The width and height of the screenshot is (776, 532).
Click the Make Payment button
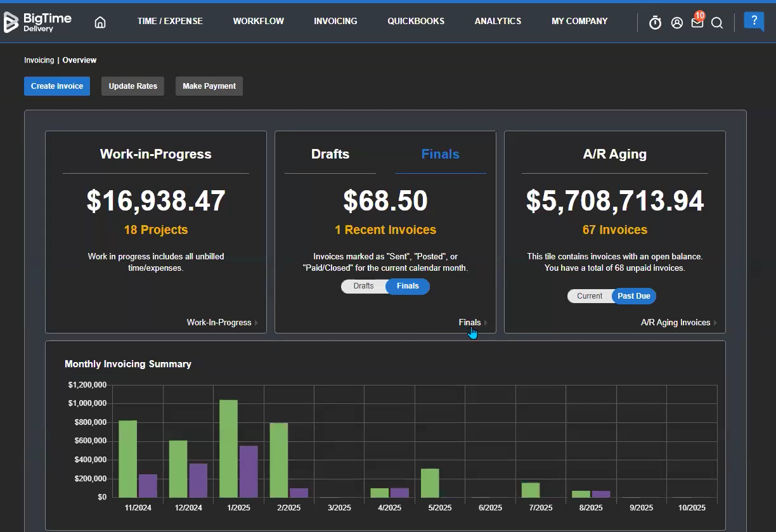(209, 86)
